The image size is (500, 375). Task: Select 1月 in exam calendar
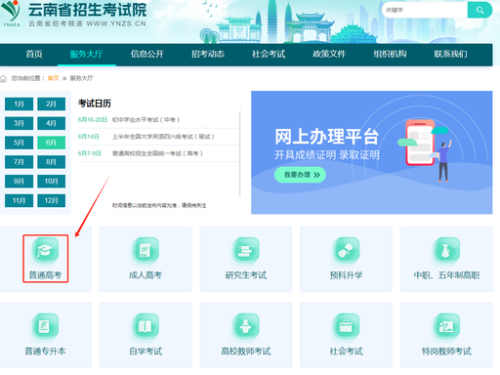pos(19,104)
